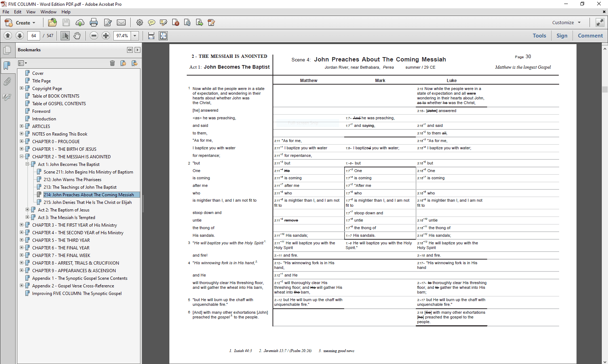Expand the ARTICLES bookmark
The image size is (608, 364).
click(21, 126)
